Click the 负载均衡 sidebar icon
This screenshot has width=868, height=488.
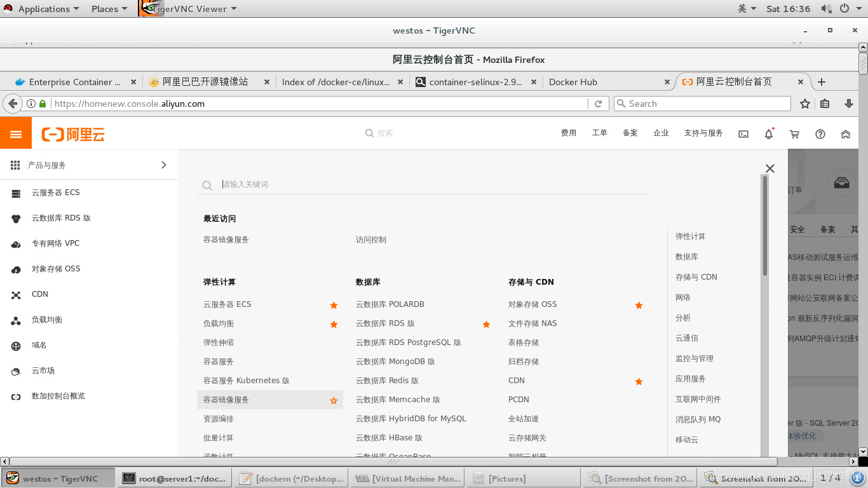[x=17, y=320]
